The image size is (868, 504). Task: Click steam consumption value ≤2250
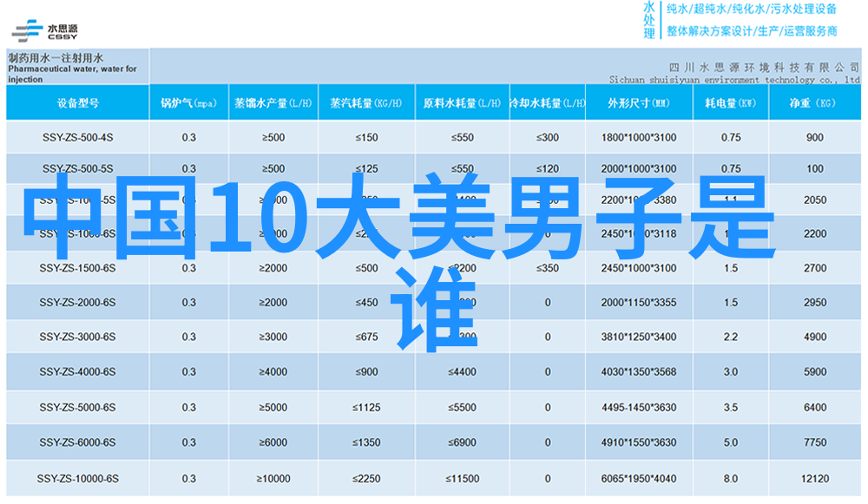pyautogui.click(x=366, y=479)
